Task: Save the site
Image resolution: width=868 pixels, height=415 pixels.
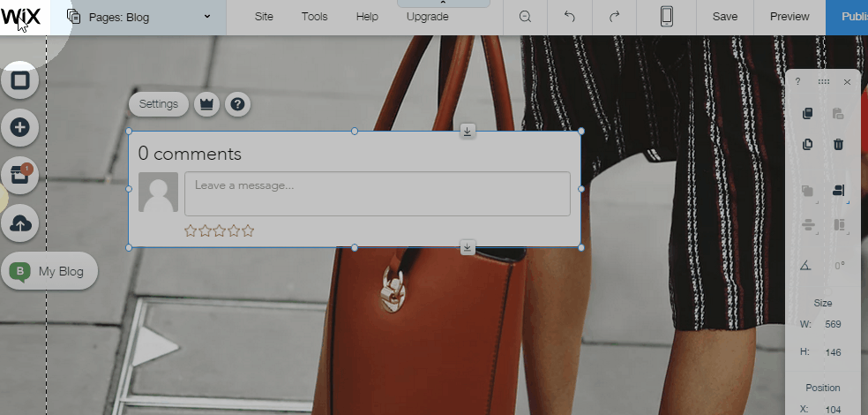Action: pyautogui.click(x=724, y=17)
